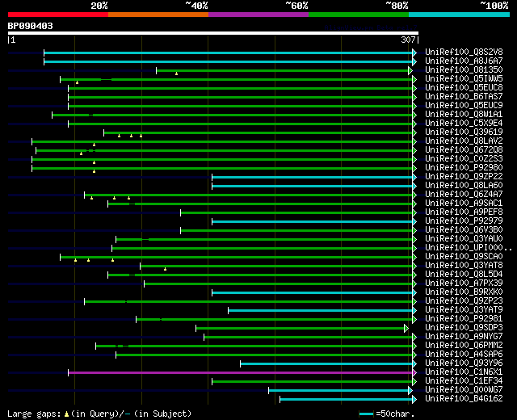Select the UniRef100_Q9SDP3 label
Screen dimensions: 517x420
pos(464,328)
